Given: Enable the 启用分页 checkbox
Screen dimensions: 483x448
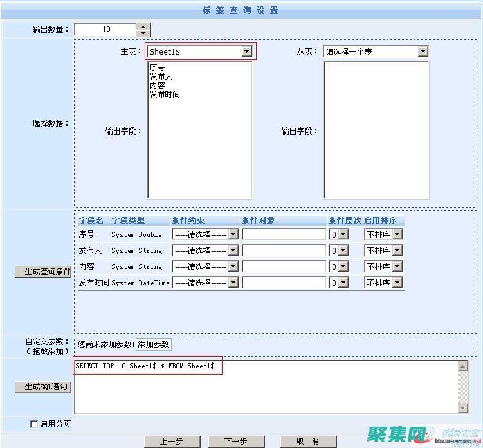Looking at the screenshot, I should tap(34, 424).
